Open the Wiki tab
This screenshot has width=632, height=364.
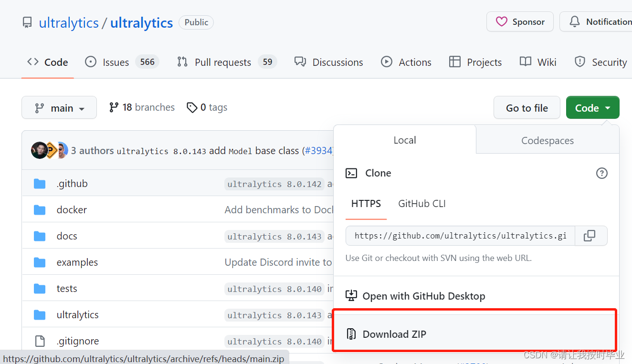[538, 62]
